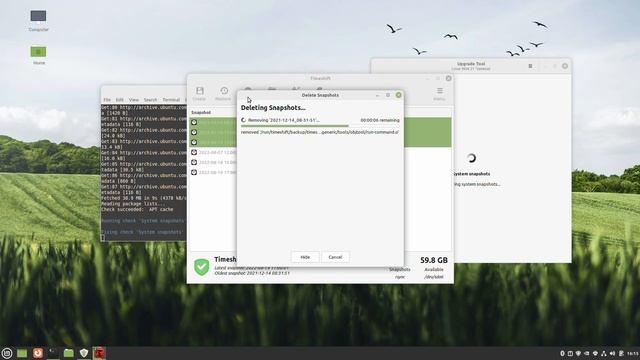The height and width of the screenshot is (360, 640).
Task: Open the Edit menu in the terminal
Action: click(x=120, y=100)
